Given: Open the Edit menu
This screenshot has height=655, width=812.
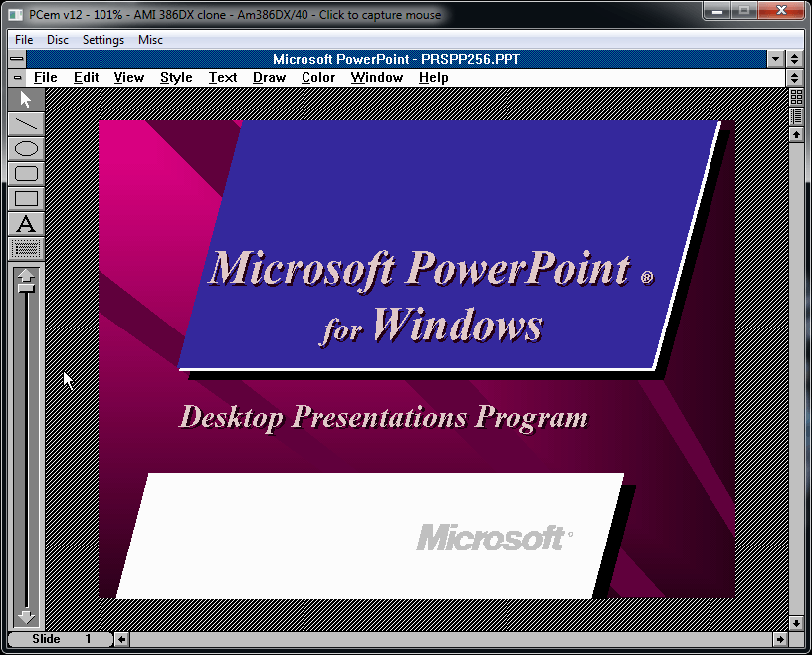Looking at the screenshot, I should click(x=86, y=78).
